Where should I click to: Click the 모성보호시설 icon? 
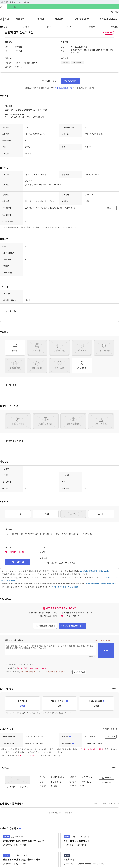[59, 365]
